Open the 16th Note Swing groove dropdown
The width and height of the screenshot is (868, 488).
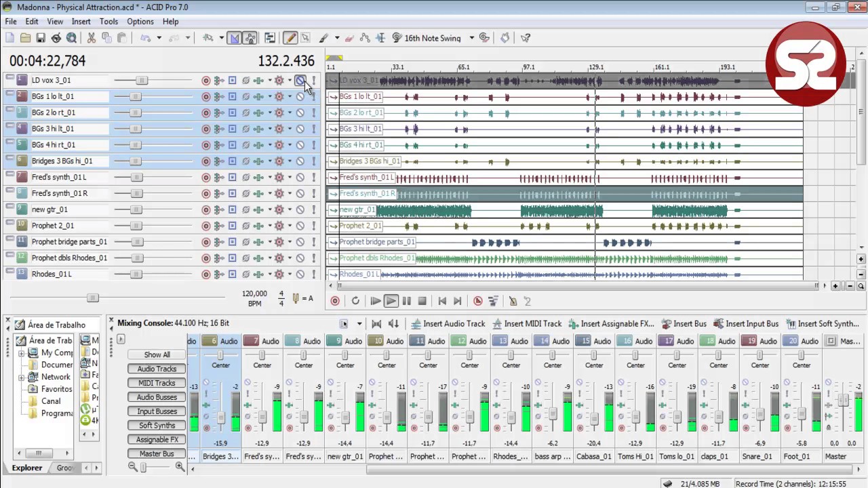point(472,38)
